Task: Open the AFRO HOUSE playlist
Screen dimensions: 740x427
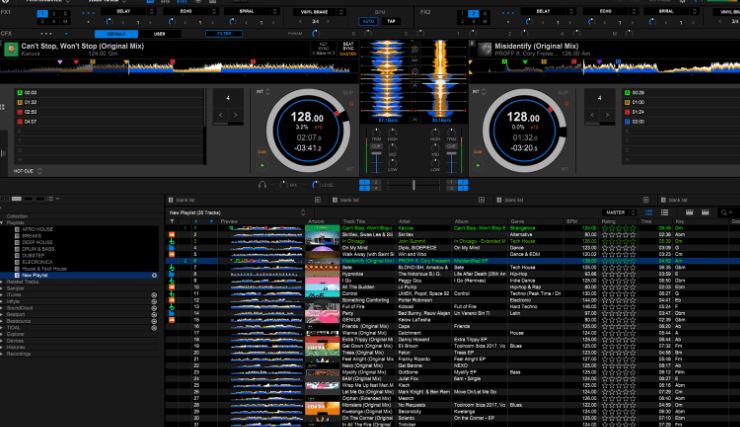Action: click(37, 229)
